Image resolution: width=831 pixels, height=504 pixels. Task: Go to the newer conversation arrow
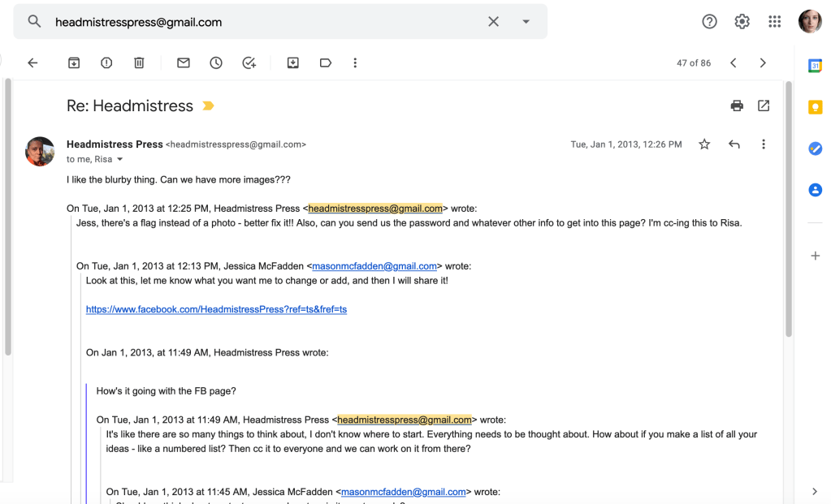pos(734,63)
